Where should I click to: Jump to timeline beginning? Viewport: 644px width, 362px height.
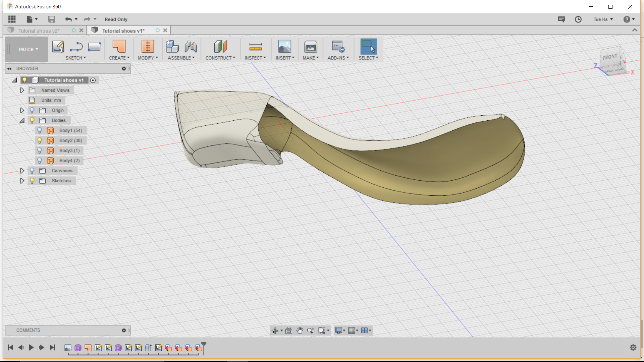(10, 348)
